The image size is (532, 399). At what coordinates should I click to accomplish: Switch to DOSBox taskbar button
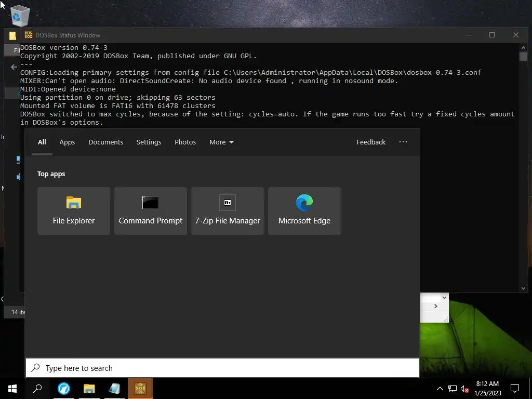coord(140,389)
